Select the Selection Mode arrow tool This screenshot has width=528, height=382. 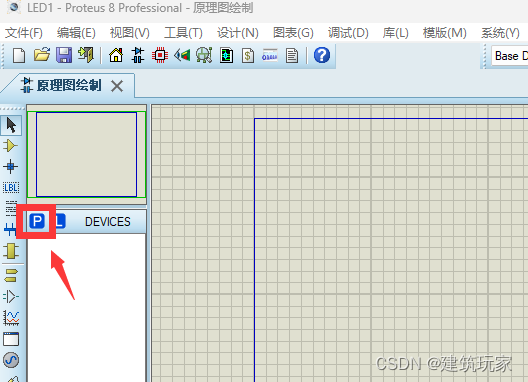click(11, 125)
